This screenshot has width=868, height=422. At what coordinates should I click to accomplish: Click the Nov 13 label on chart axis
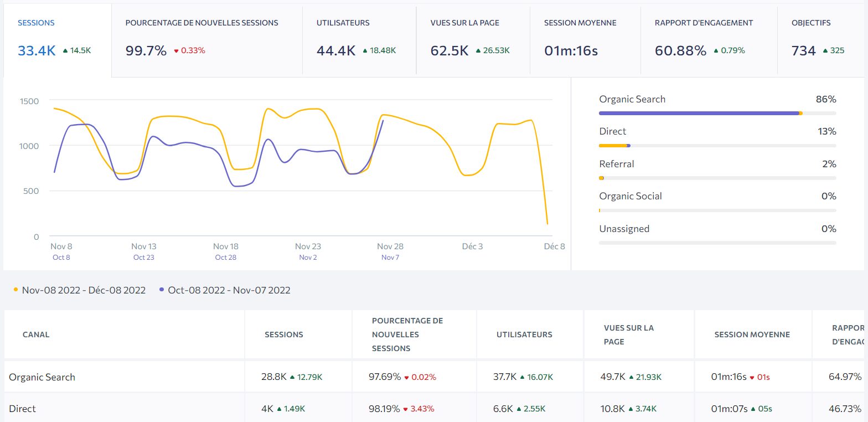click(143, 246)
